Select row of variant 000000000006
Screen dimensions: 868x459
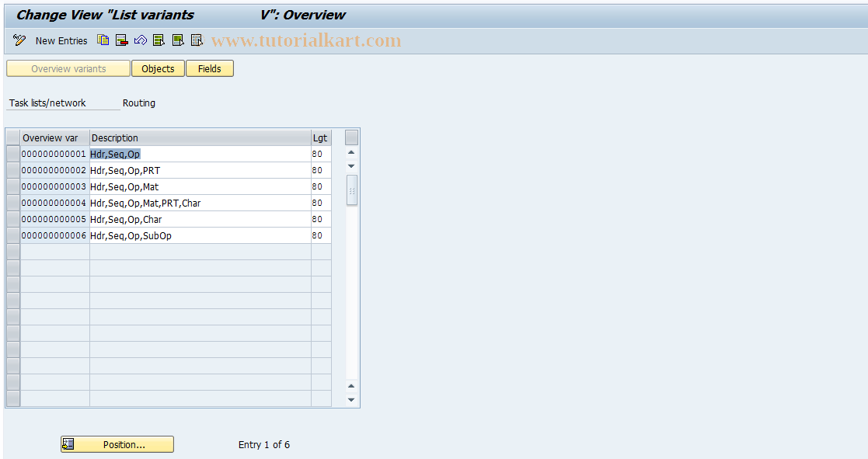13,235
